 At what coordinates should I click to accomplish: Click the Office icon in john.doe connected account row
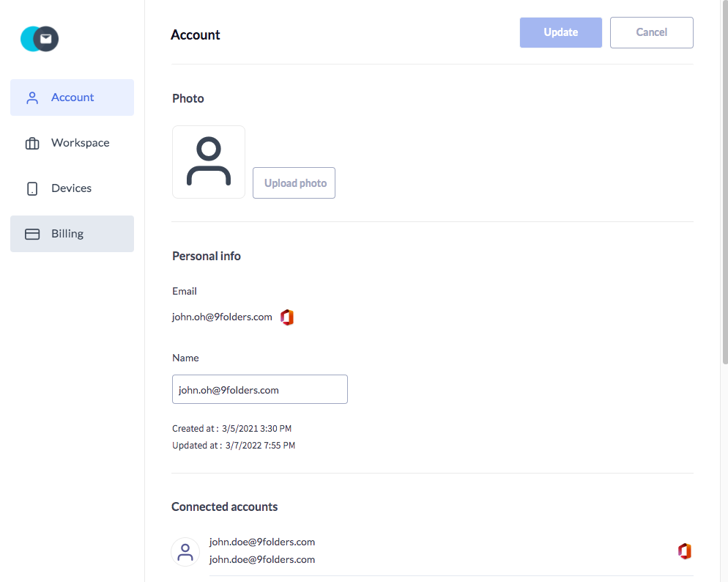pyautogui.click(x=684, y=551)
